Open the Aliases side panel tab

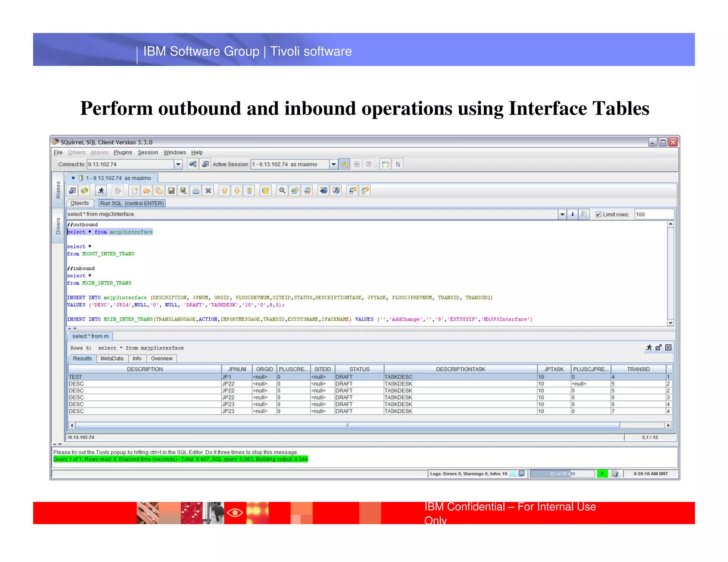click(x=58, y=190)
